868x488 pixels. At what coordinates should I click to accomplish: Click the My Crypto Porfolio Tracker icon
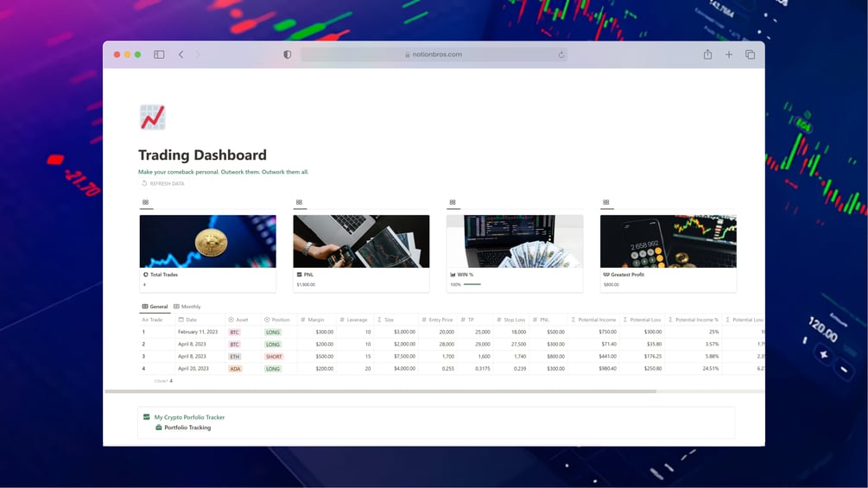click(146, 416)
